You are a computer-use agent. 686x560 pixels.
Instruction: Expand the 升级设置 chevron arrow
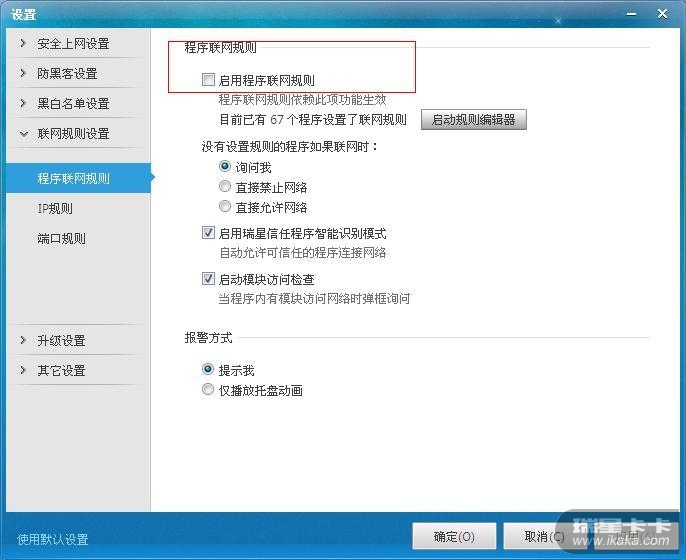pyautogui.click(x=23, y=340)
